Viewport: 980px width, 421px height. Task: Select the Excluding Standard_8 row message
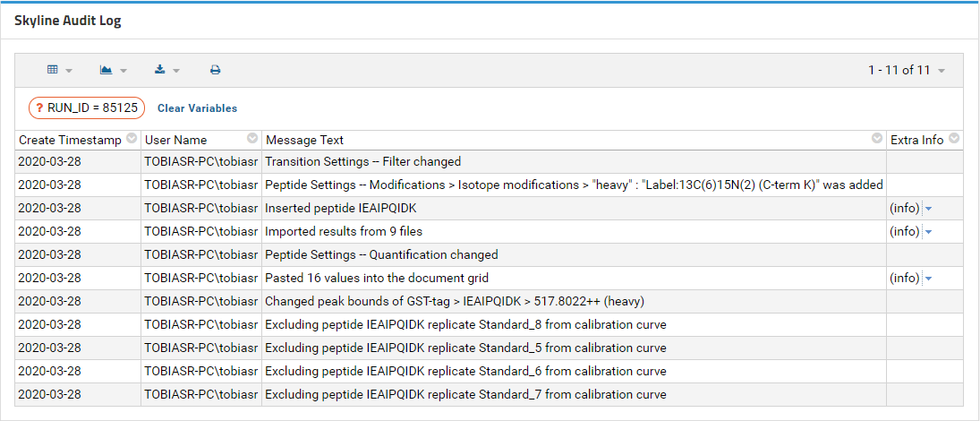465,324
